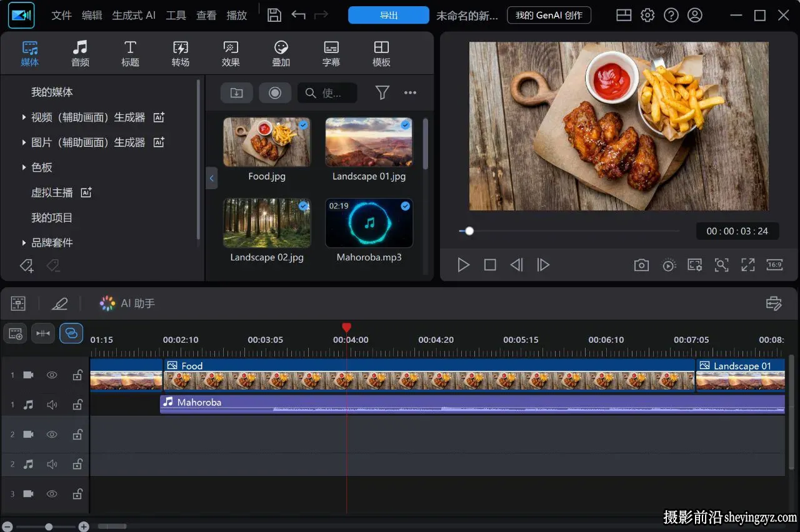Open the 生成式 AI menu
The width and height of the screenshot is (800, 532).
[x=134, y=15]
